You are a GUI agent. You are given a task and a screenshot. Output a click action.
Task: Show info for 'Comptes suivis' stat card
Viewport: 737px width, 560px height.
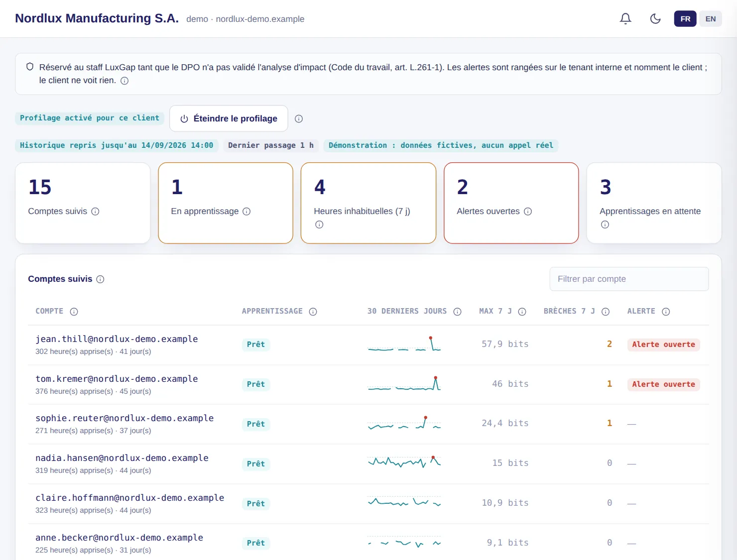tap(95, 212)
